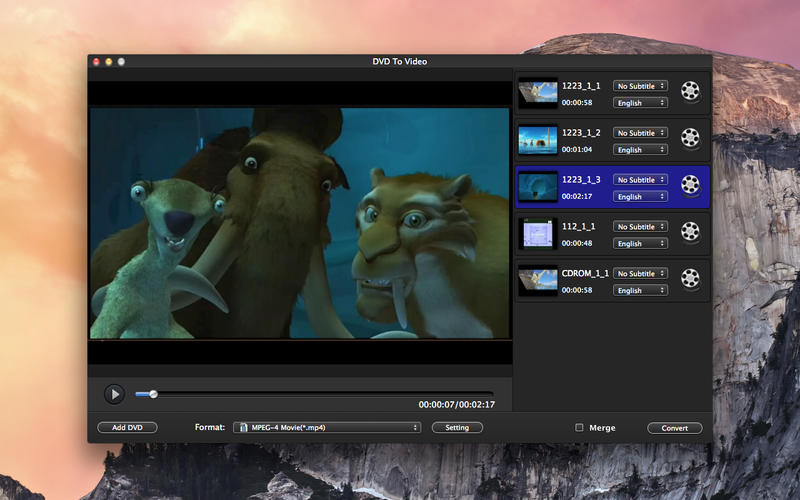The height and width of the screenshot is (500, 800).
Task: Select the 112_1_1 title thumbnail
Action: coord(537,233)
